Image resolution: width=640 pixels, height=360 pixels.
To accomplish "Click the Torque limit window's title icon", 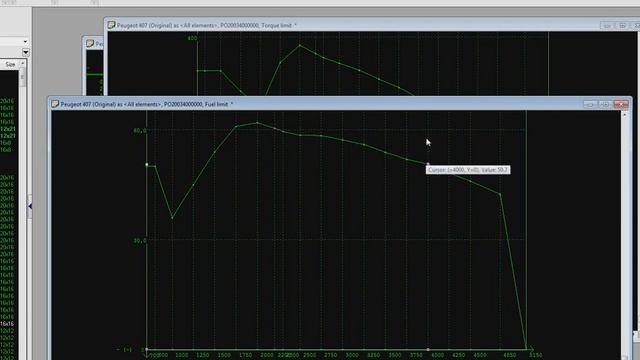I will tap(111, 25).
